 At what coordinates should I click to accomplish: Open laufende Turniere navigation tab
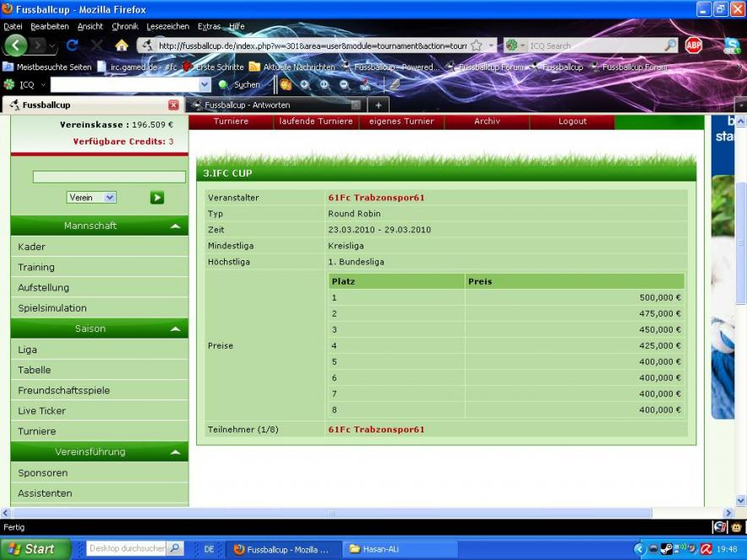316,122
